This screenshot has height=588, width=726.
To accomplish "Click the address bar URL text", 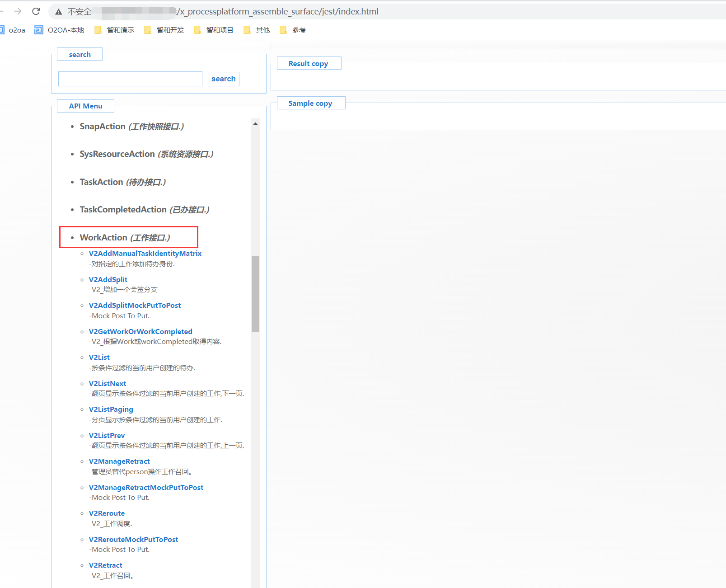I will tap(278, 12).
